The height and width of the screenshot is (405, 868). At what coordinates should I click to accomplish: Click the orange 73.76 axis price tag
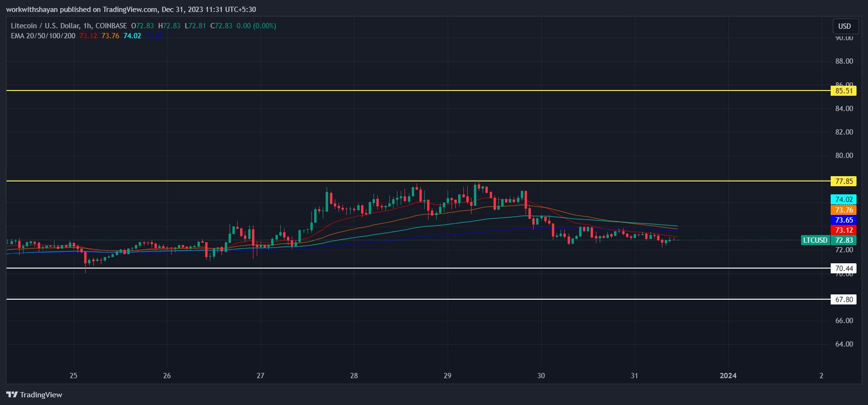coord(844,210)
